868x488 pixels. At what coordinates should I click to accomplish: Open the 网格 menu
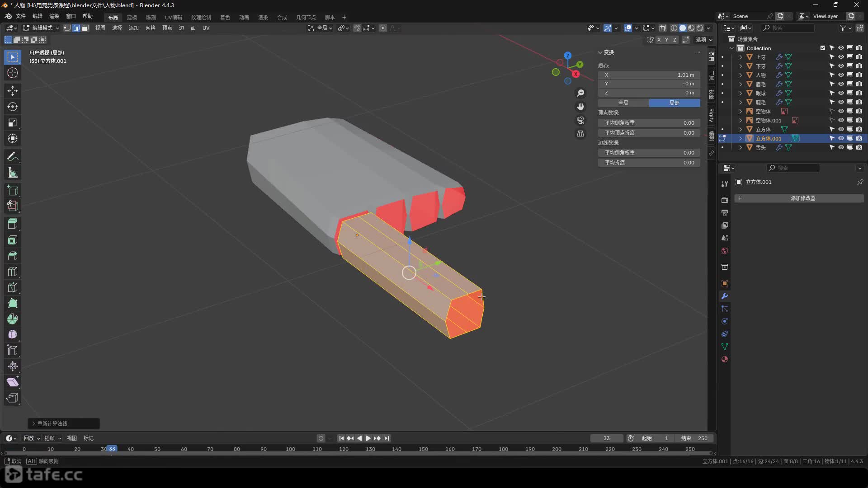tap(150, 28)
